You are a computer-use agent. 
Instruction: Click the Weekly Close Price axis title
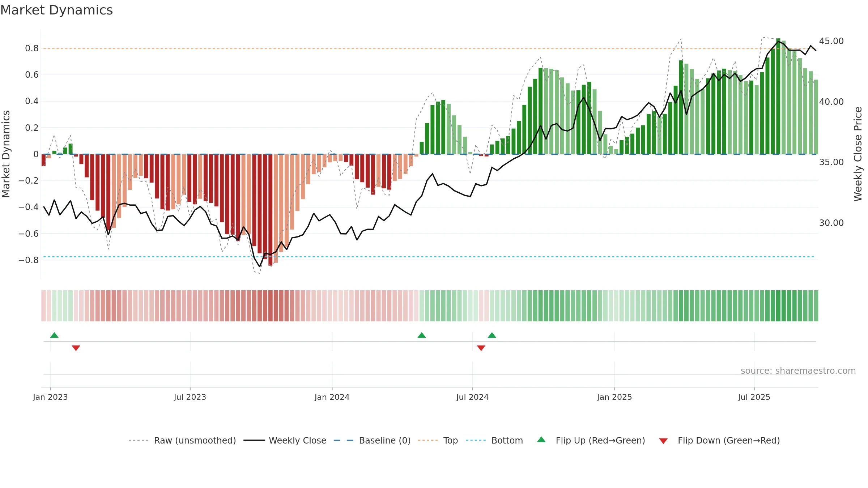coord(858,154)
